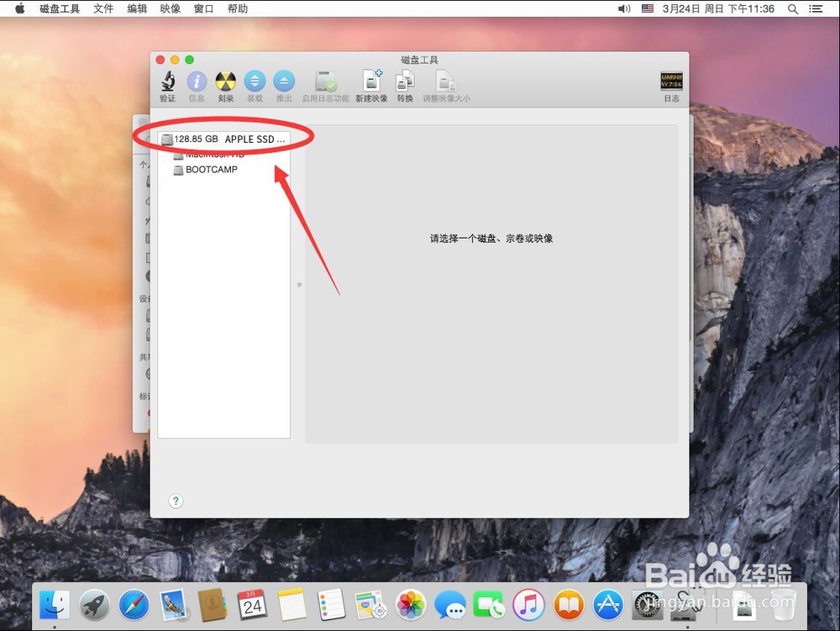Viewport: 840px width, 631px height.
Task: Open Finder from the Dock
Action: 55,605
